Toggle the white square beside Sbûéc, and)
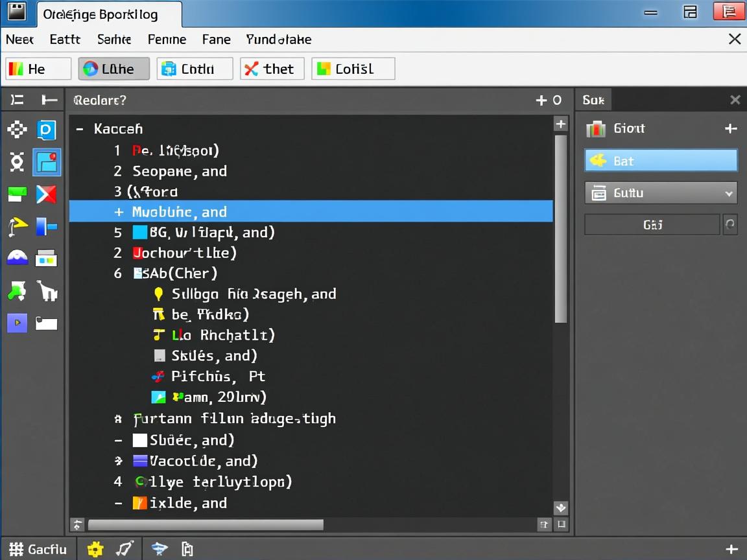This screenshot has width=747, height=560. click(139, 441)
